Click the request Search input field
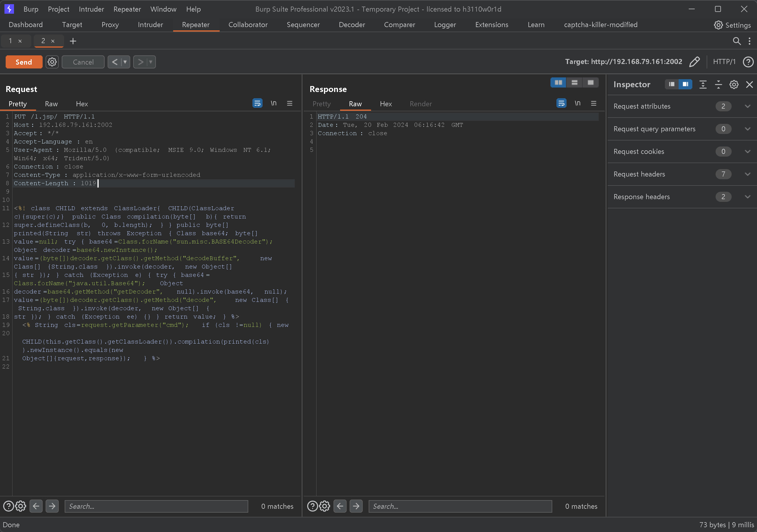The height and width of the screenshot is (532, 757). click(156, 506)
